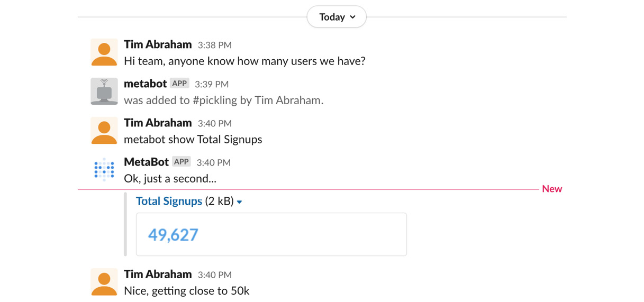This screenshot has width=644, height=302.
Task: Click Tim Abraham name on last message
Action: (x=158, y=274)
